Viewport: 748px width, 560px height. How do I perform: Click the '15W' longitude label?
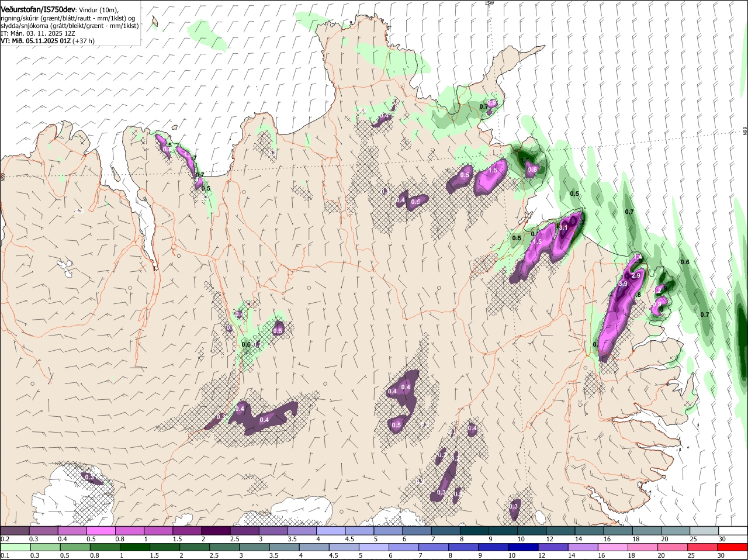point(489,3)
